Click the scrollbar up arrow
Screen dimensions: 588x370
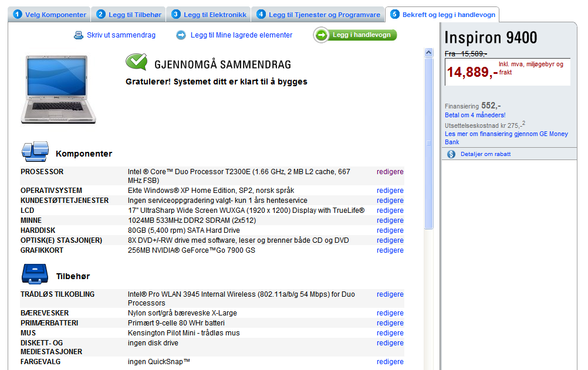(x=429, y=53)
